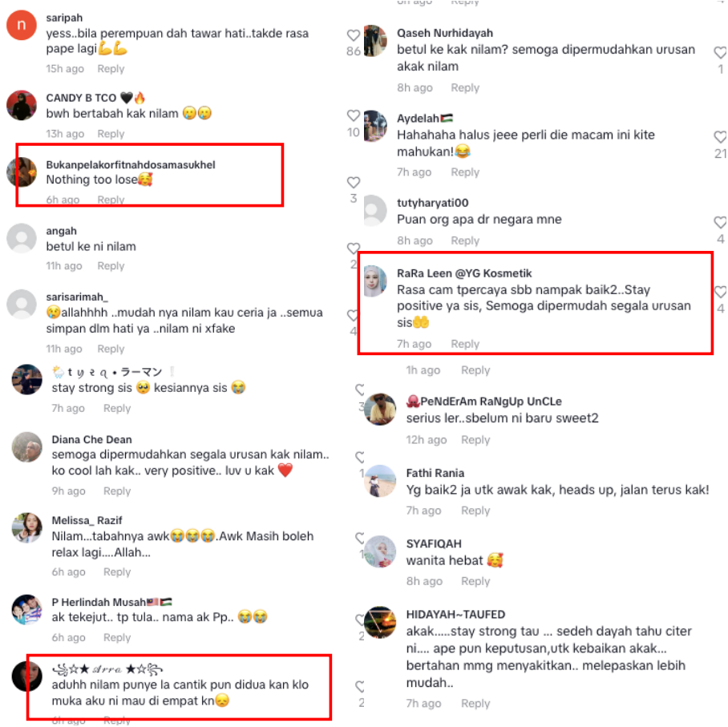Reply to SYAFIQAH's wanita hebat comment
The width and height of the screenshot is (728, 727).
[x=475, y=581]
